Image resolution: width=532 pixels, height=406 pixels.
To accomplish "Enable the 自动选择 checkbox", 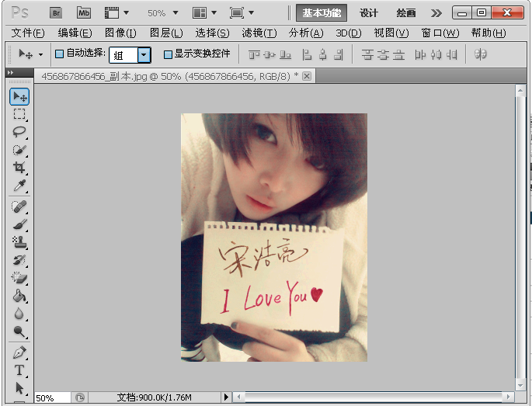I will click(x=60, y=54).
